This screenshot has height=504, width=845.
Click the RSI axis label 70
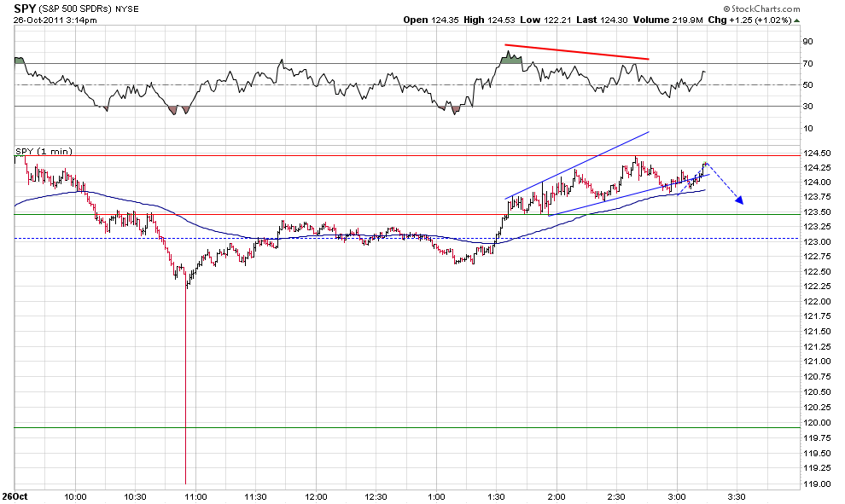[807, 64]
